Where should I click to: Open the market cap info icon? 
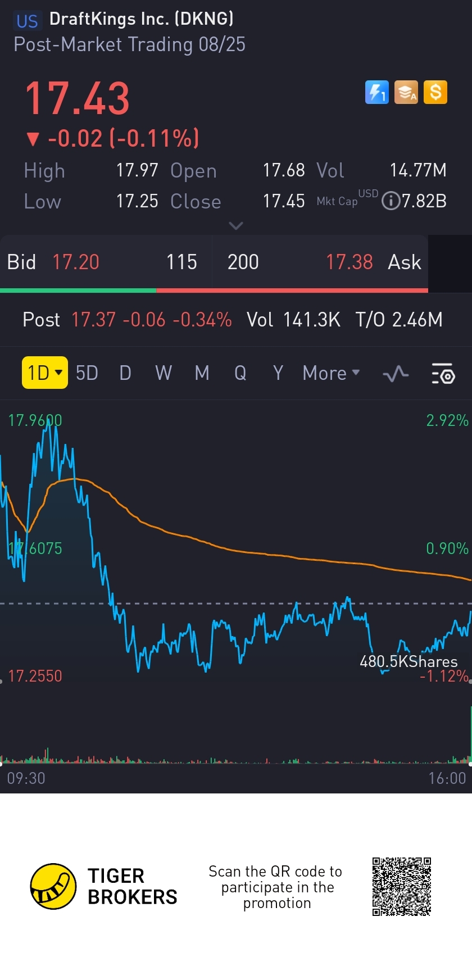[391, 201]
